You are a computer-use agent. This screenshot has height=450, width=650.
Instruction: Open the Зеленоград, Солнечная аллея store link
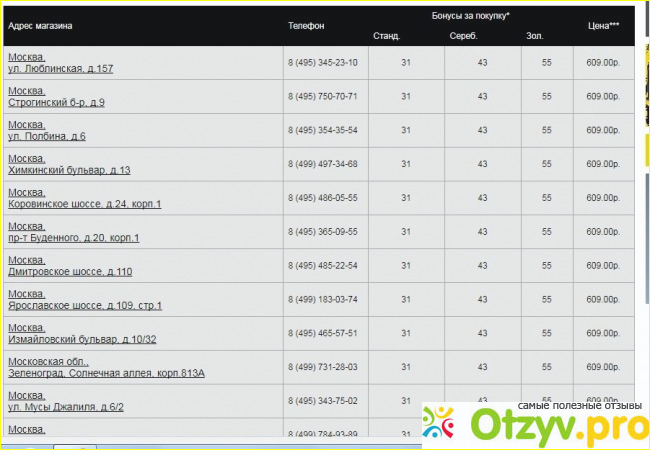pos(106,374)
